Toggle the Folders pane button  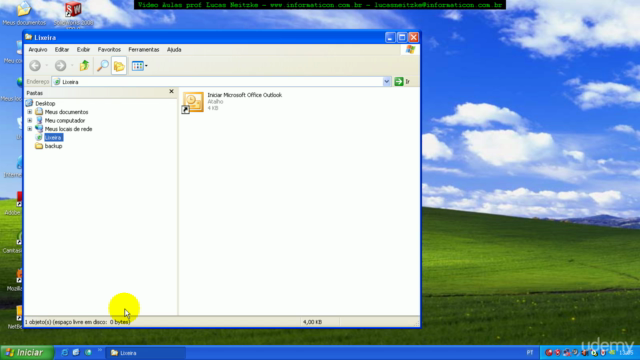click(x=119, y=66)
